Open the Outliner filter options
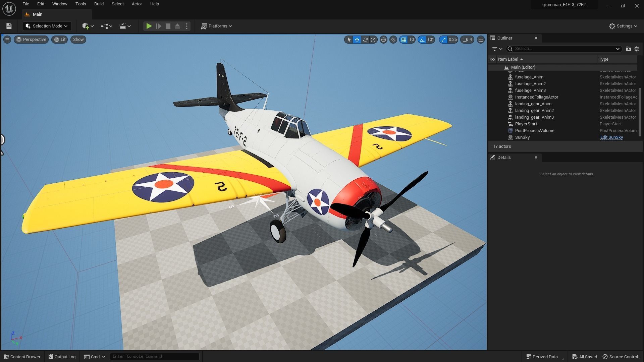This screenshot has width=644, height=362. 497,49
